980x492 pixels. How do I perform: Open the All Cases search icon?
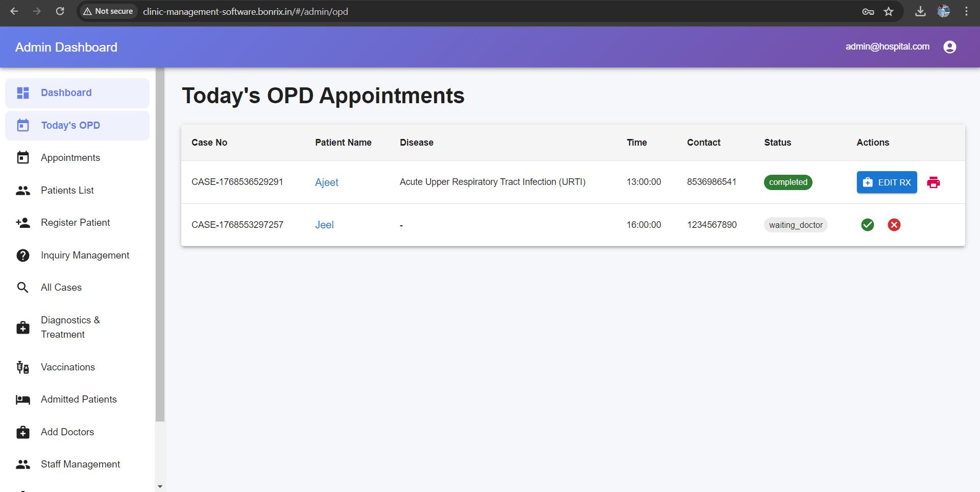point(22,287)
